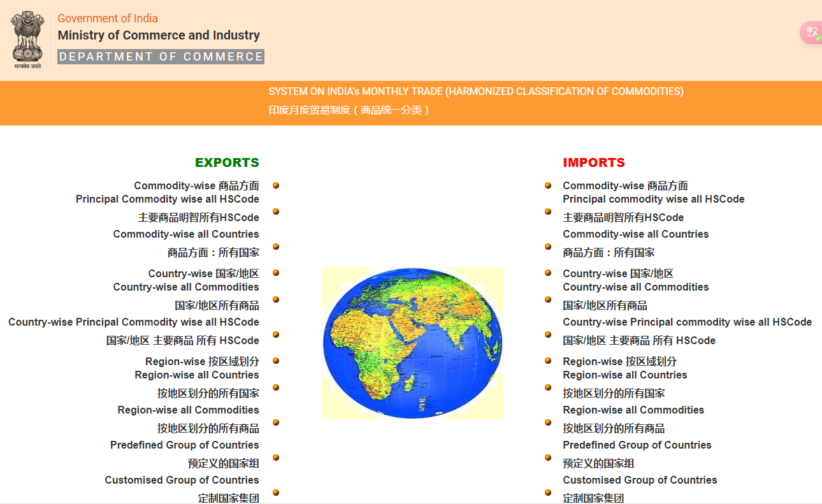The width and height of the screenshot is (822, 504).
Task: Click the bullet beside Imports Region-wise heading
Action: click(x=548, y=361)
